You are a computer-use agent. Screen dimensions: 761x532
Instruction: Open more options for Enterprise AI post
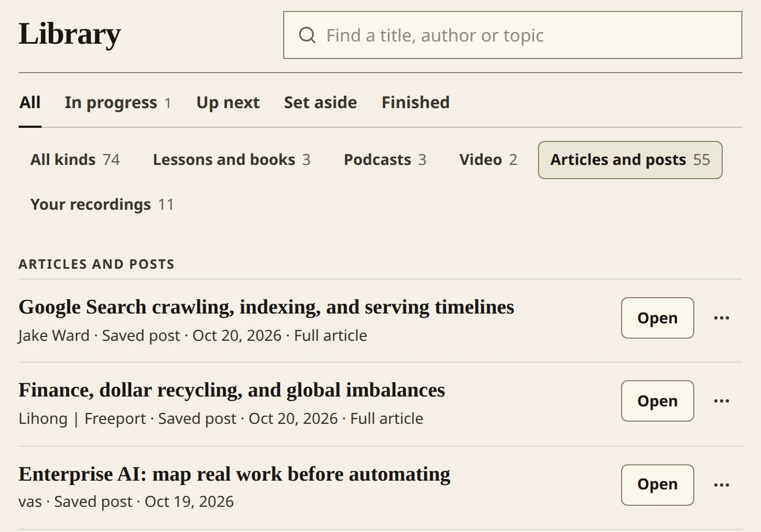point(722,485)
